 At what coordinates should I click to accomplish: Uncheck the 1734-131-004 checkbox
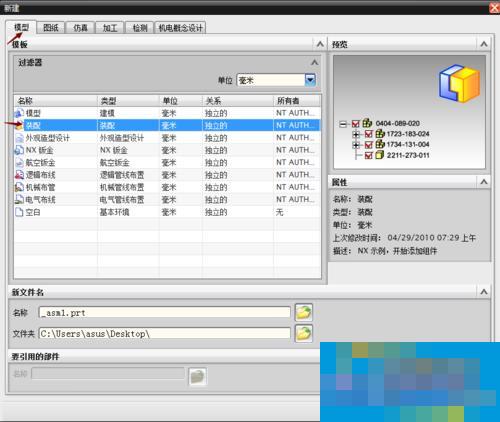pyautogui.click(x=368, y=145)
